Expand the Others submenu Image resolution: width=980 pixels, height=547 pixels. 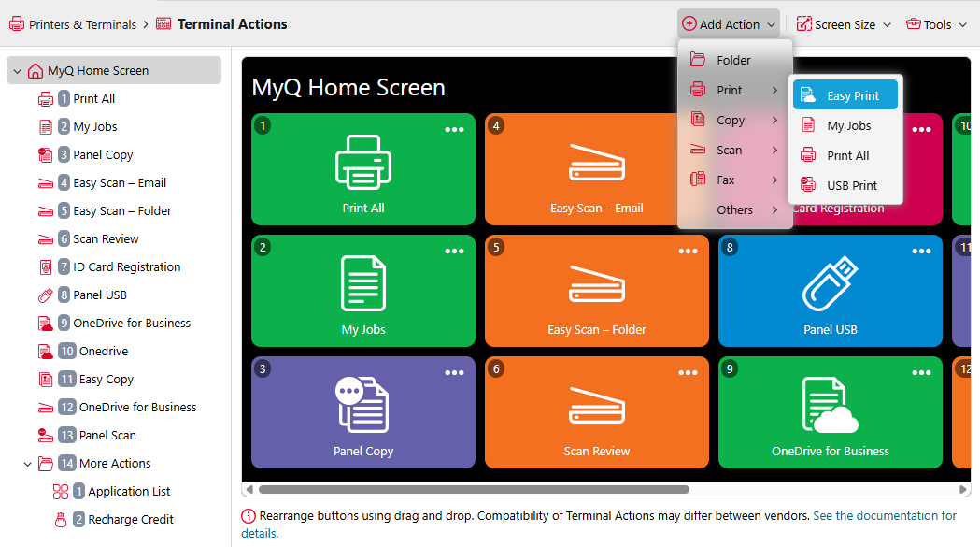[x=735, y=209]
